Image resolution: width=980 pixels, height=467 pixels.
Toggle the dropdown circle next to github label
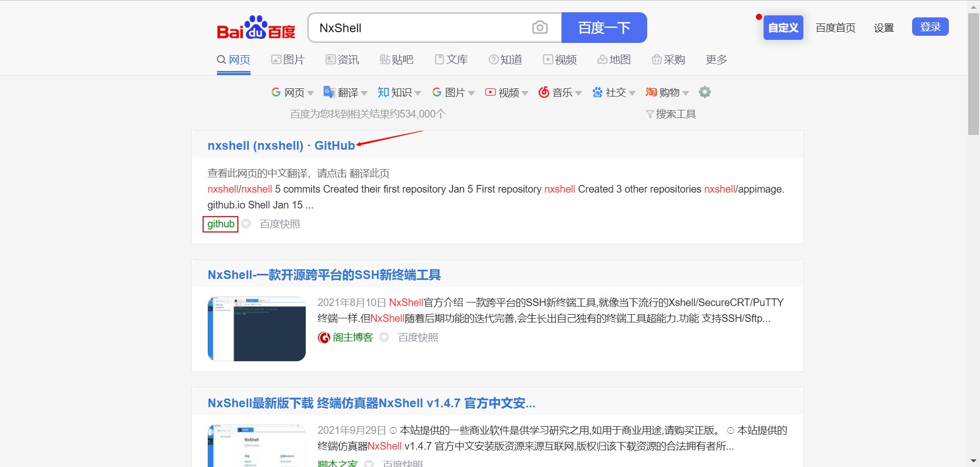pos(247,224)
